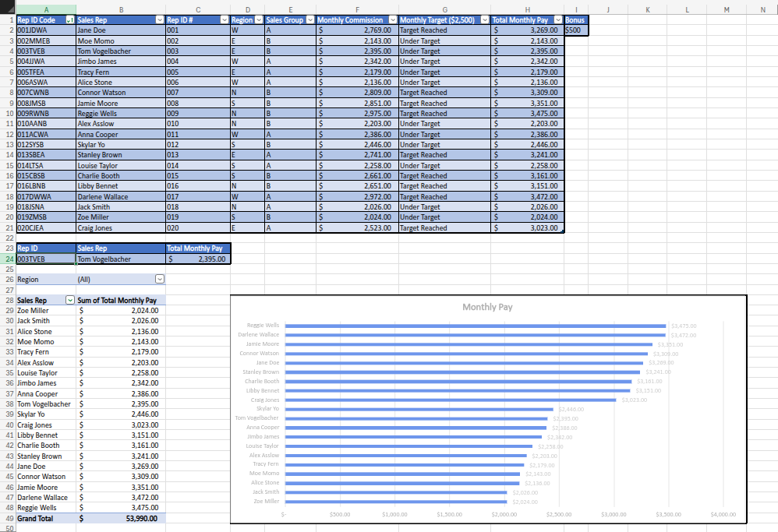
Task: Open the Total Monthly Pay filter dropdown
Action: [x=558, y=19]
